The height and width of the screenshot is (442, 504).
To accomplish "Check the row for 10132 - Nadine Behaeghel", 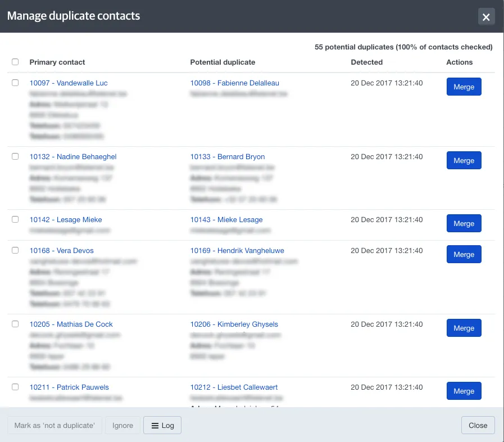I will pos(15,156).
